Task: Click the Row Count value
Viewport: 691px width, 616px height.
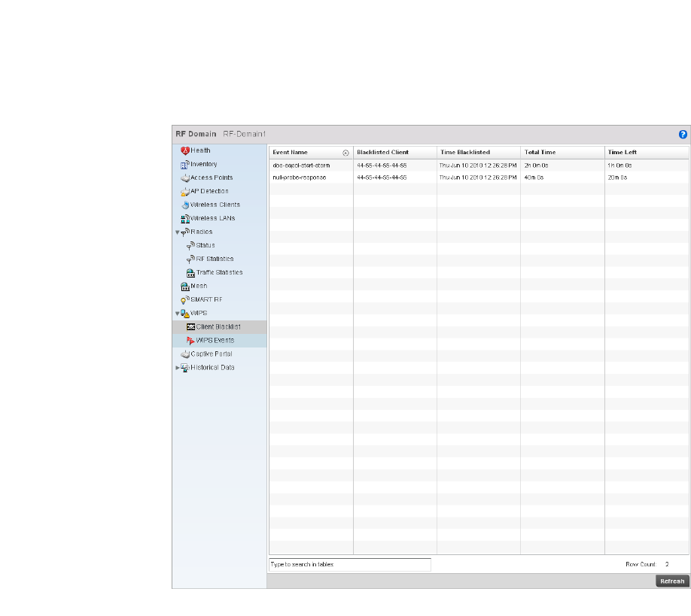Action: (x=667, y=565)
